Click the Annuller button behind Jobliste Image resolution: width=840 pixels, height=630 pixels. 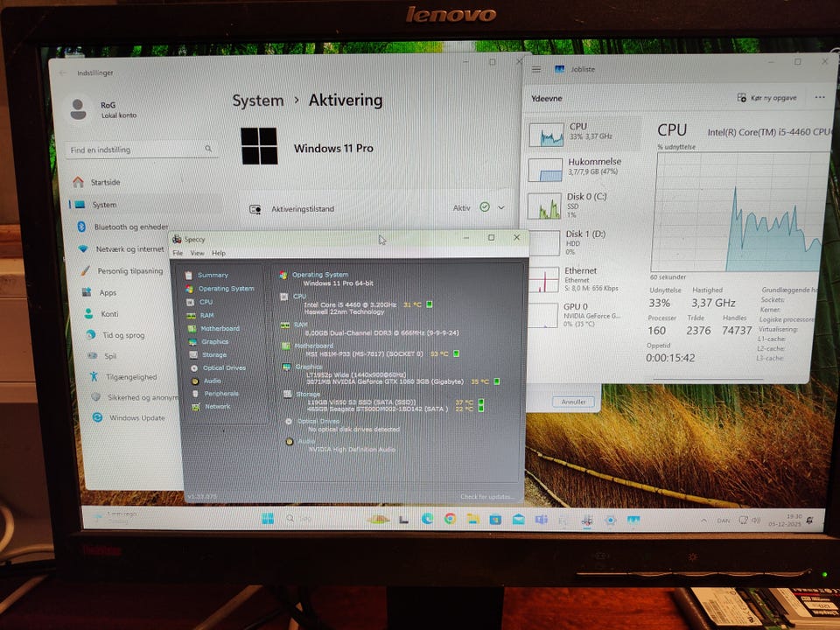pos(573,402)
